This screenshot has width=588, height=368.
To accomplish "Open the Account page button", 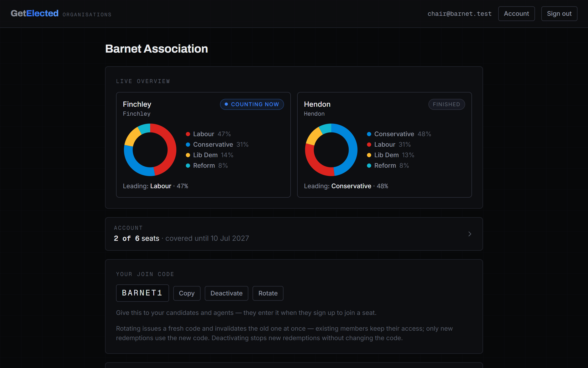I will click(516, 14).
